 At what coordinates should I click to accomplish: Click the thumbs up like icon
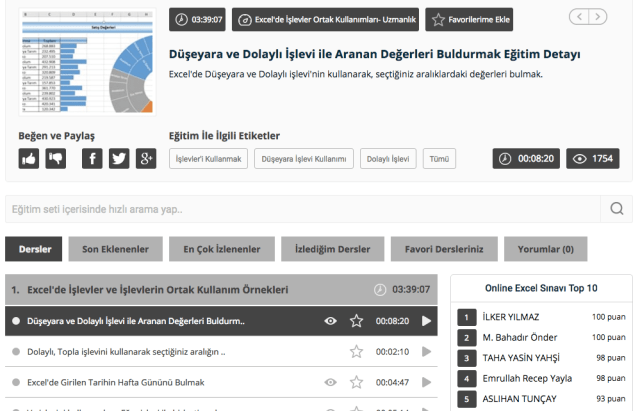tap(29, 159)
